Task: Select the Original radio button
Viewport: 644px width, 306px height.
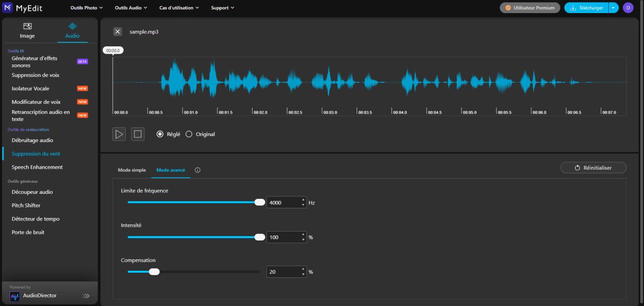Action: point(189,134)
